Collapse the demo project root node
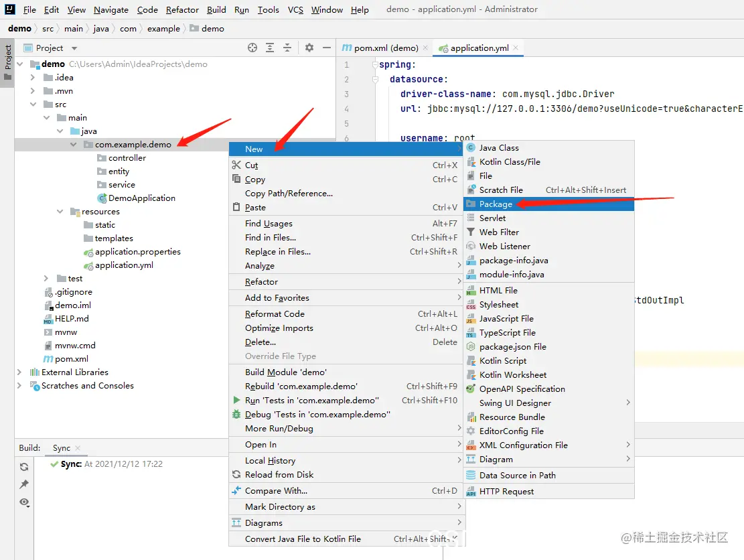744x560 pixels. [x=20, y=64]
